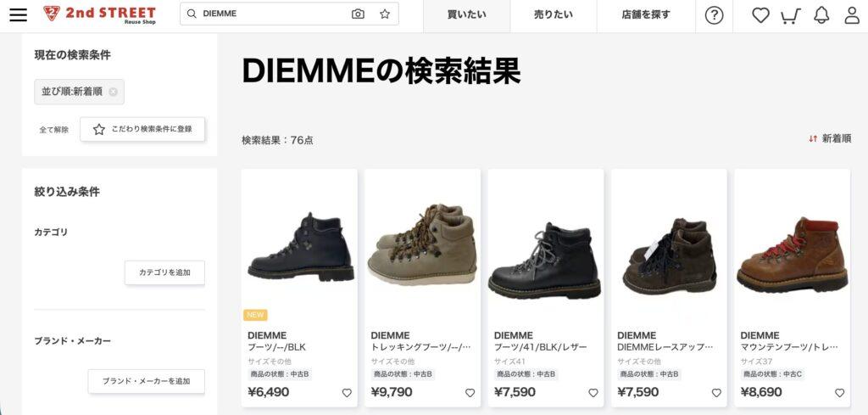Click the 2nd STREET logo

click(x=100, y=14)
